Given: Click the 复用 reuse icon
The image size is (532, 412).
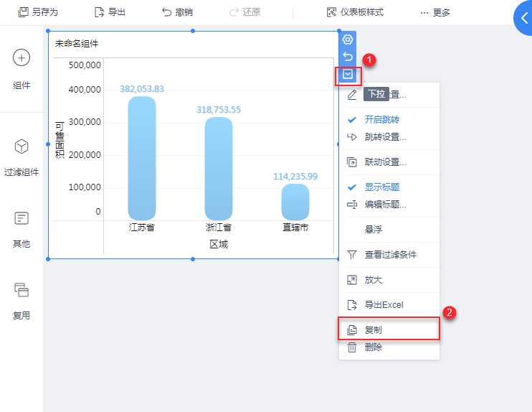Looking at the screenshot, I should point(22,290).
